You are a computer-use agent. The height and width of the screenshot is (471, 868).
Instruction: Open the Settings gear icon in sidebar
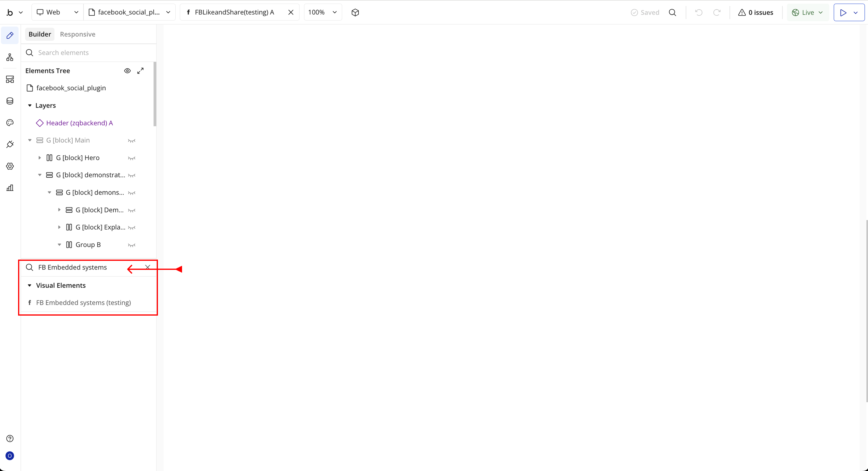(10, 166)
